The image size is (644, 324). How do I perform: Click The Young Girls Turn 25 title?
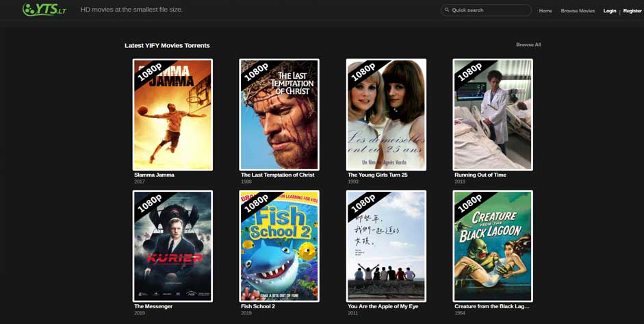pyautogui.click(x=378, y=175)
